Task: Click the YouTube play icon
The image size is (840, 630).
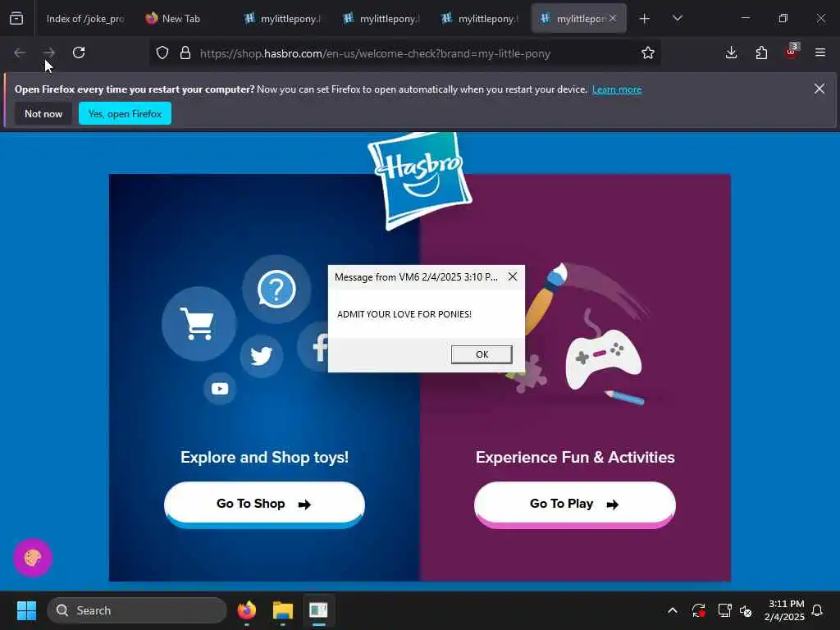Action: (220, 388)
